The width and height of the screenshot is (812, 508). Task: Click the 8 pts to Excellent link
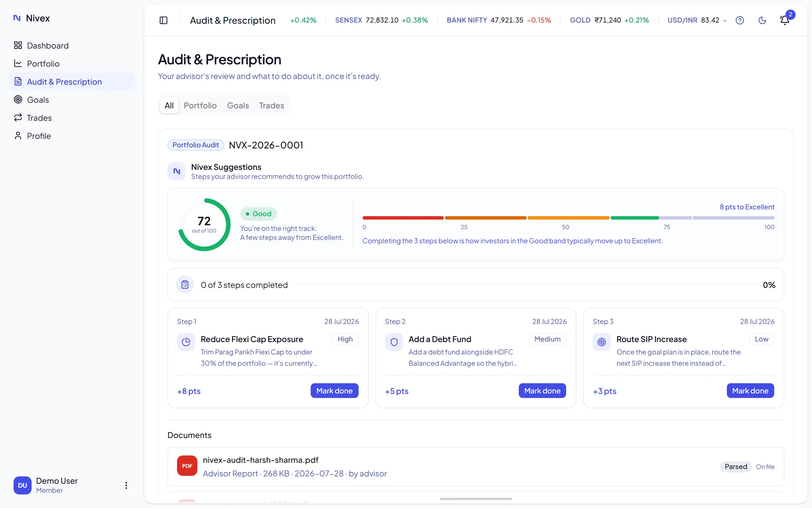(747, 207)
